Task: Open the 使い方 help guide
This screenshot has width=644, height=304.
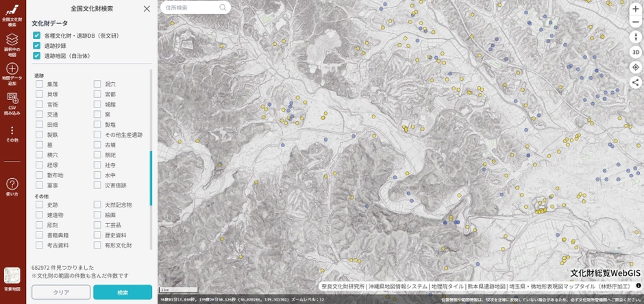Action: (12, 186)
